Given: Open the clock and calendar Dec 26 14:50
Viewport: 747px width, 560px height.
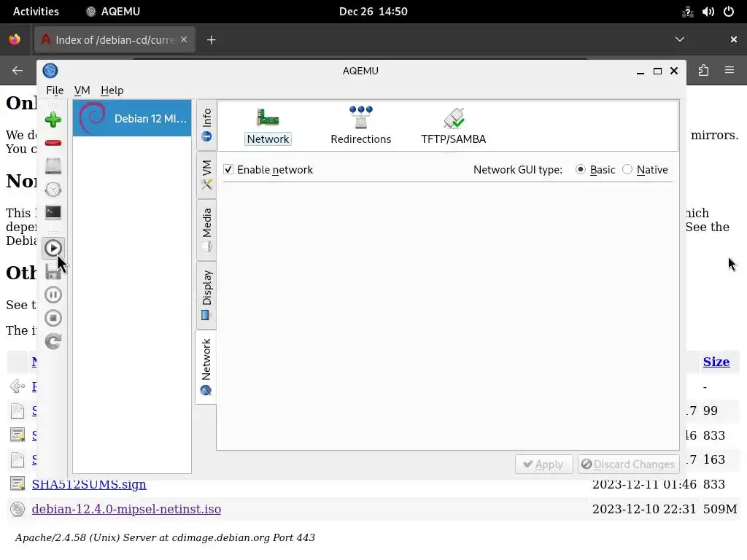Looking at the screenshot, I should pyautogui.click(x=373, y=12).
